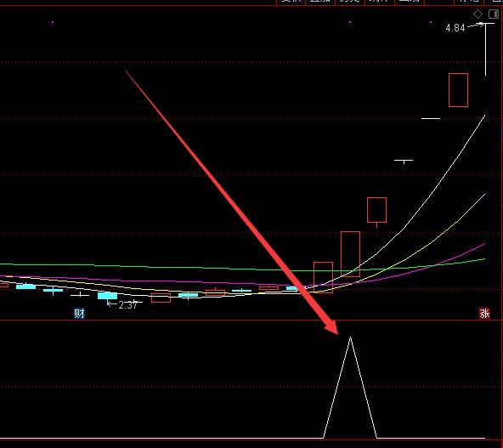Click the large red hollow candle near top
Image resolution: width=503 pixels, height=448 pixels.
point(458,90)
